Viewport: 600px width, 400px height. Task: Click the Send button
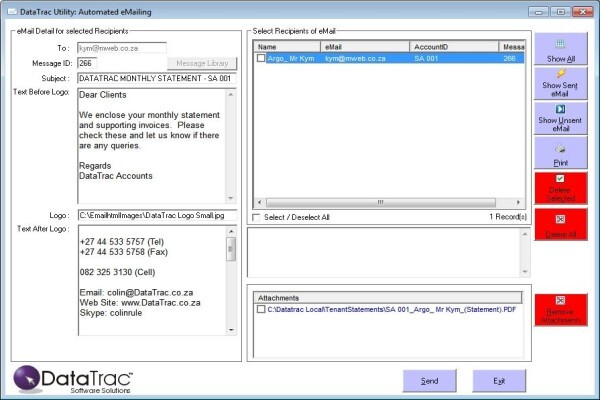(429, 381)
